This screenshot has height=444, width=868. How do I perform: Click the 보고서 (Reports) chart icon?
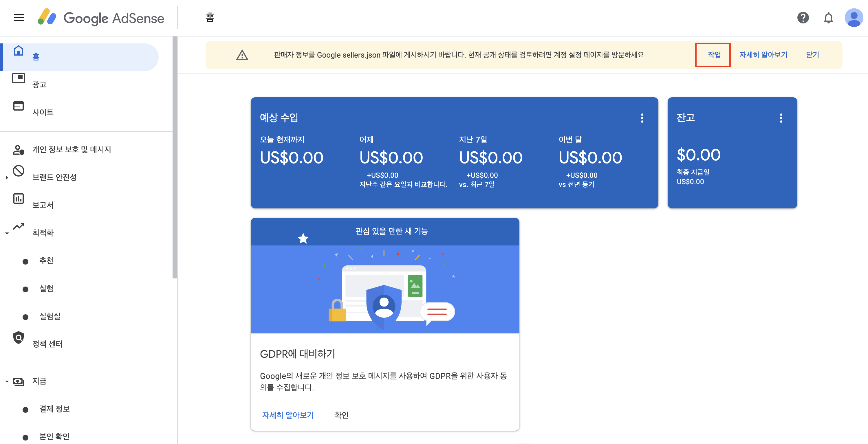coord(18,199)
